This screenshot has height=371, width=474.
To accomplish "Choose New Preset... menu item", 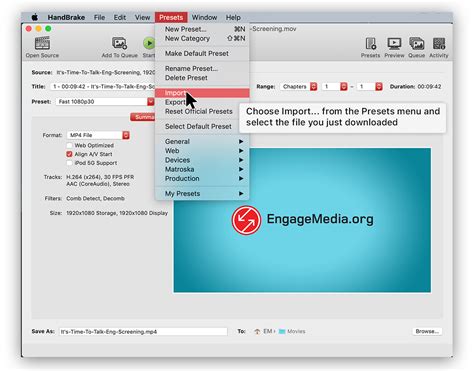I will pyautogui.click(x=202, y=29).
